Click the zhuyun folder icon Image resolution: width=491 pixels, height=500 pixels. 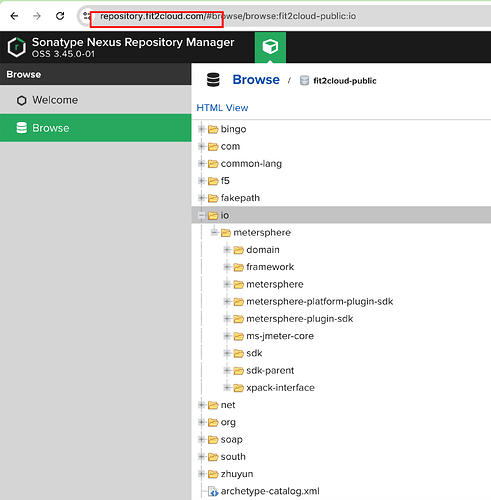[213, 474]
